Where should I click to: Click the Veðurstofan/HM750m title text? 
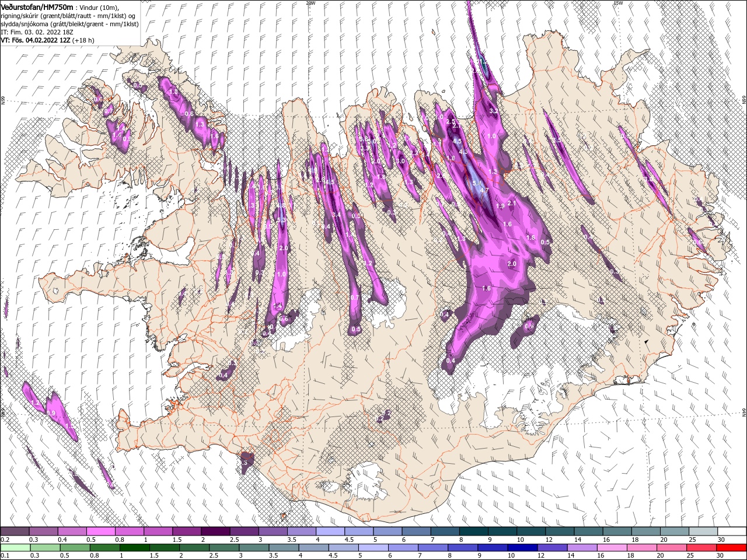[37, 6]
